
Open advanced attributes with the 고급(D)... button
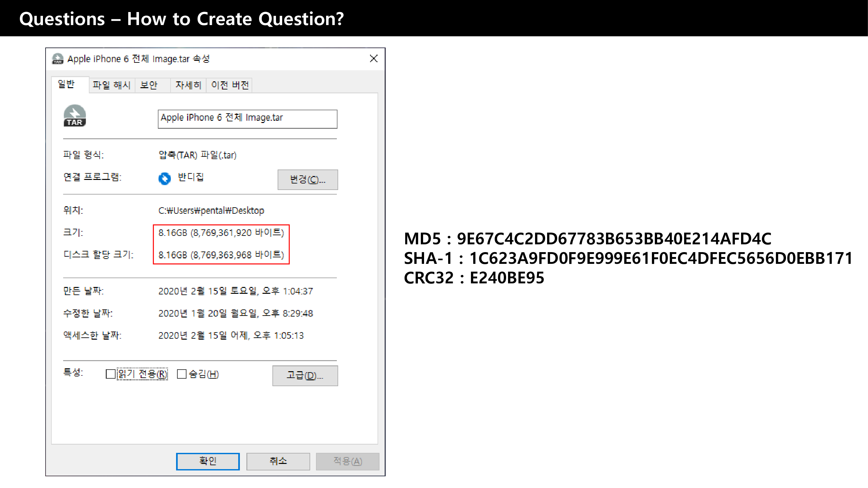[x=305, y=375]
